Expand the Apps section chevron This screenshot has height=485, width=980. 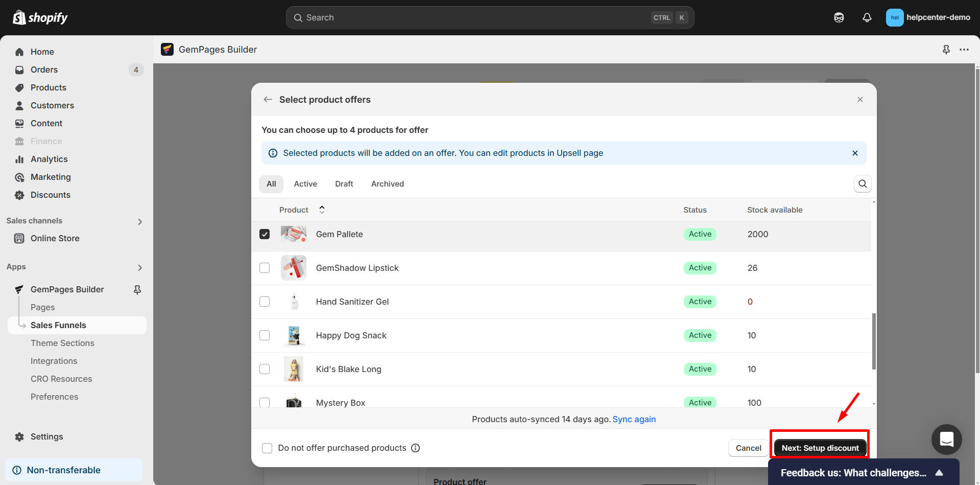point(140,267)
